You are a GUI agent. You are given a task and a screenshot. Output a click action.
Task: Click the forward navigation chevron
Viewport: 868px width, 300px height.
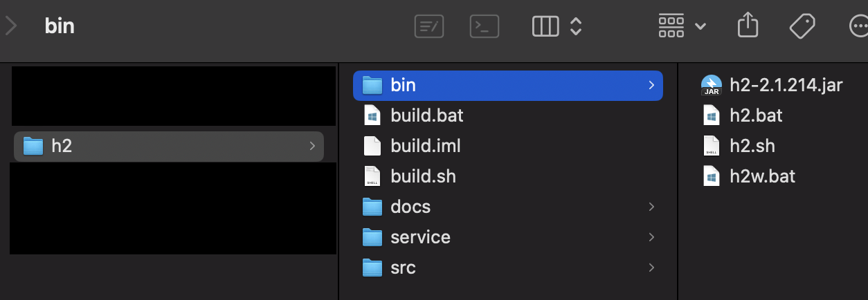11,26
